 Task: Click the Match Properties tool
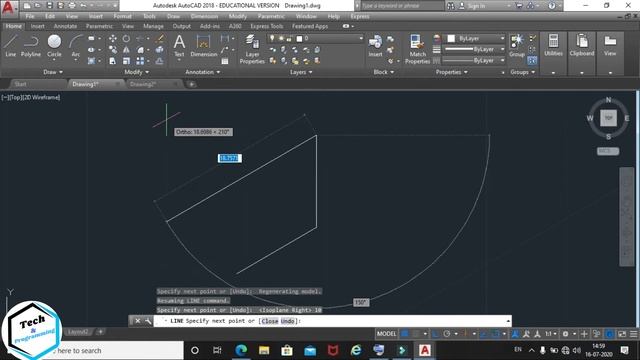(x=417, y=49)
